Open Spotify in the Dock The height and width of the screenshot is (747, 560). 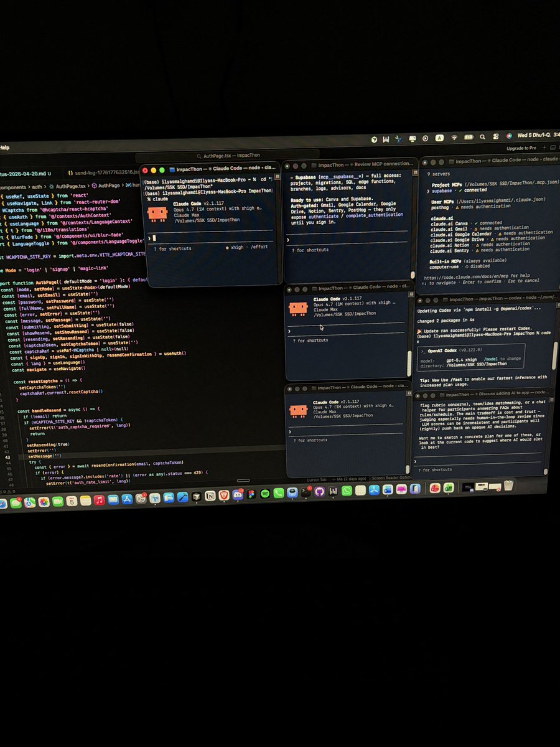(x=264, y=494)
